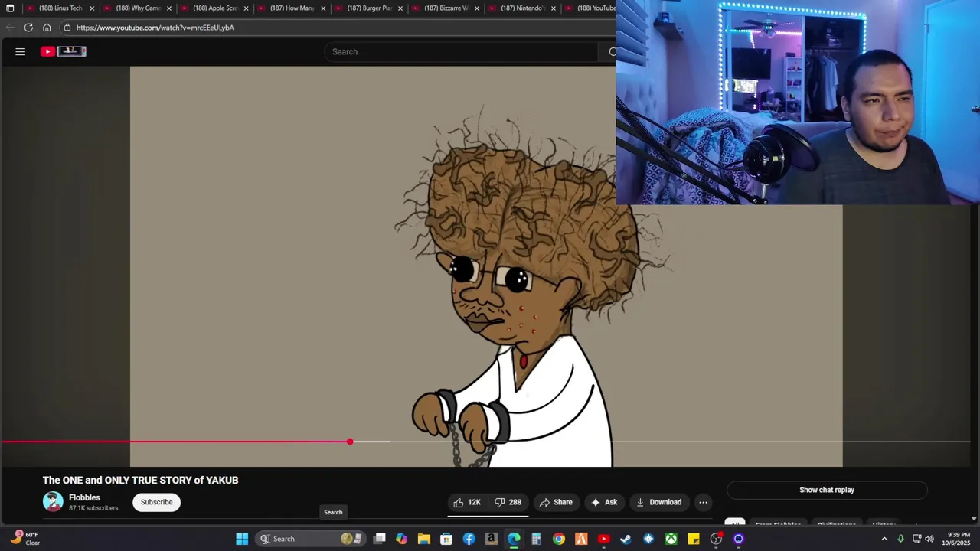Open Microsoft Store from taskbar

tap(446, 539)
